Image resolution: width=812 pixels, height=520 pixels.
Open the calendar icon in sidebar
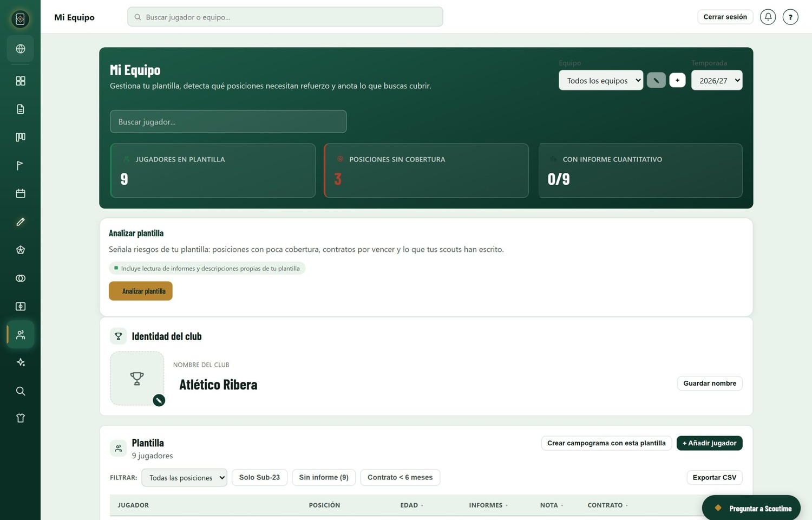[21, 193]
